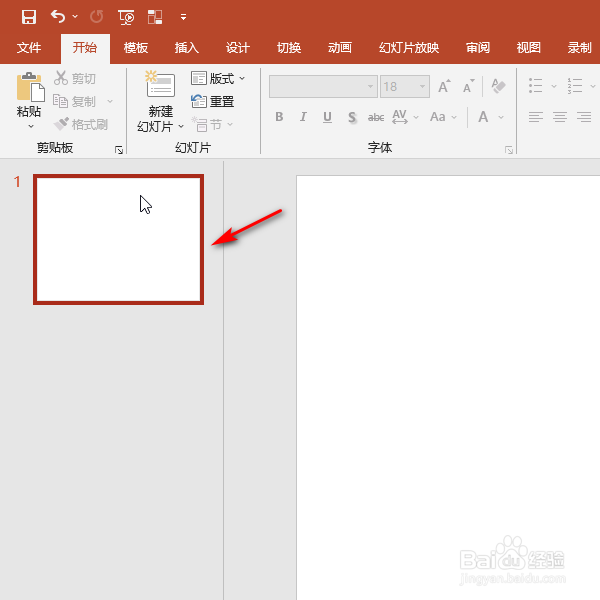This screenshot has width=600, height=600.
Task: Toggle Bold formatting
Action: pyautogui.click(x=279, y=117)
